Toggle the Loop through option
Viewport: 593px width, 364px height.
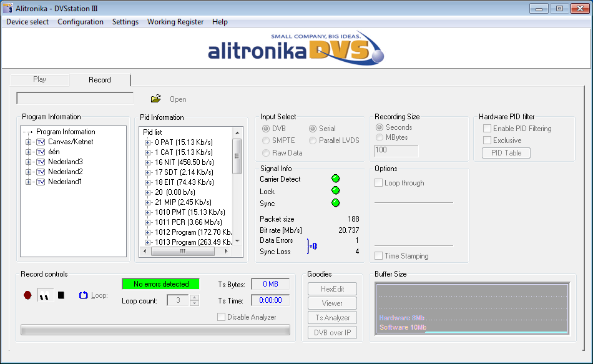pyautogui.click(x=379, y=183)
